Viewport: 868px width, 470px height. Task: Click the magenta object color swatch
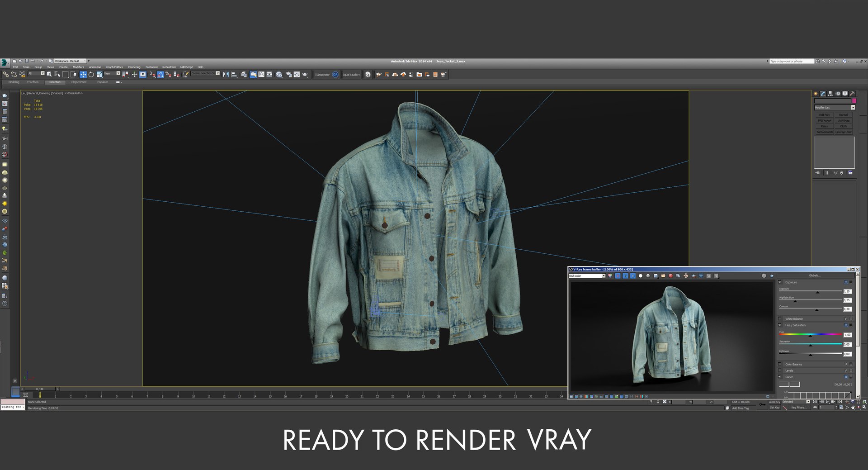(854, 101)
